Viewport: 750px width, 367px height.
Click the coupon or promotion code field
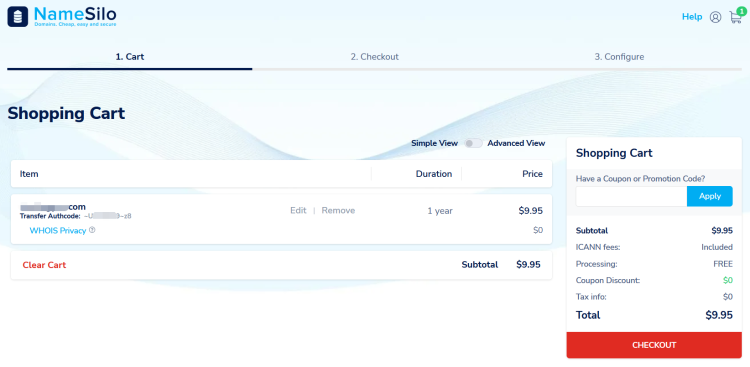[x=631, y=196]
